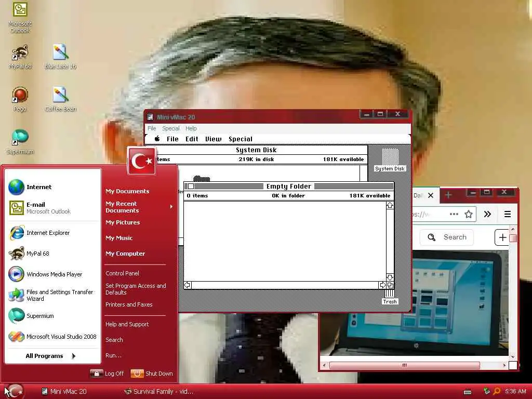
Task: Open the MyPal 68 desktop shortcut
Action: 20,57
